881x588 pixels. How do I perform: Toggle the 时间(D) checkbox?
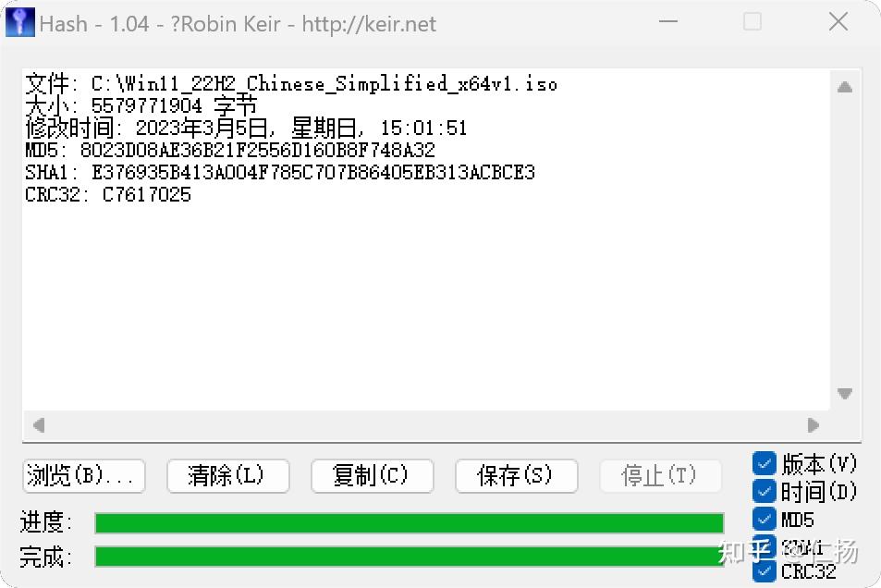point(765,491)
